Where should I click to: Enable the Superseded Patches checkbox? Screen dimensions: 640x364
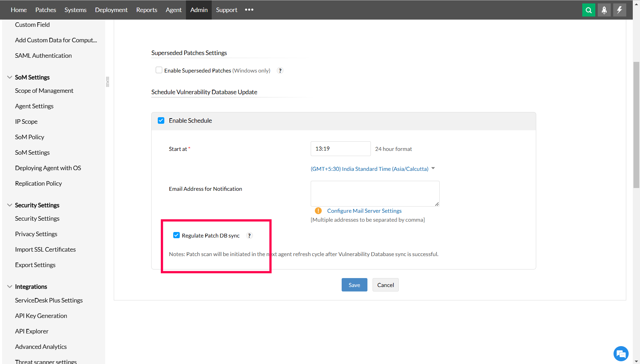[159, 70]
